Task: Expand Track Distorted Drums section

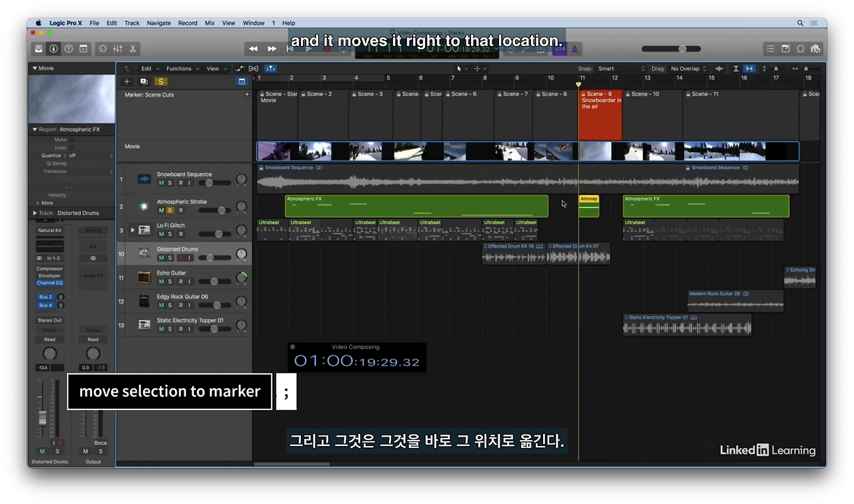Action: pyautogui.click(x=35, y=213)
